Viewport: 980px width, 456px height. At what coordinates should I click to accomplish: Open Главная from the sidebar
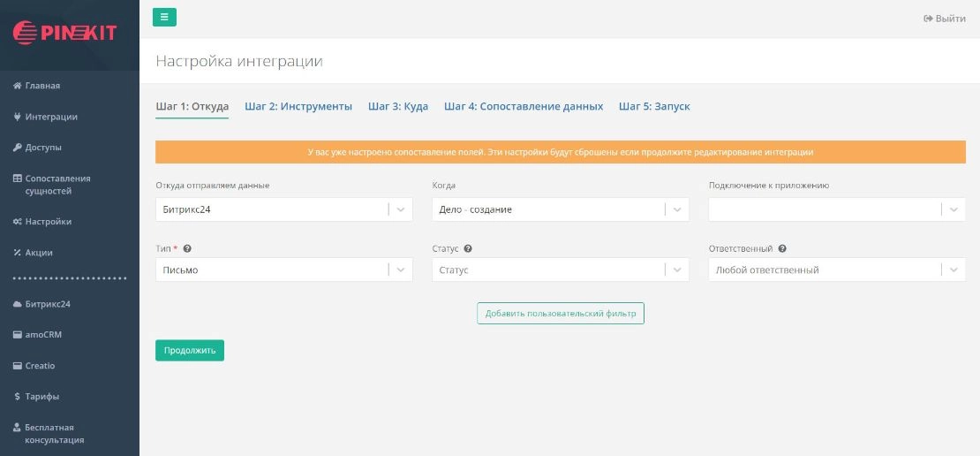coord(42,86)
